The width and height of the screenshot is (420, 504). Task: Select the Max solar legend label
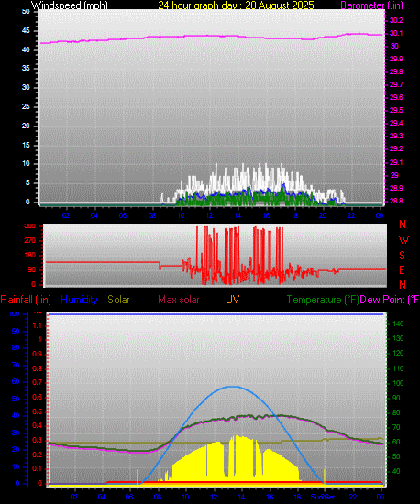pyautogui.click(x=179, y=300)
